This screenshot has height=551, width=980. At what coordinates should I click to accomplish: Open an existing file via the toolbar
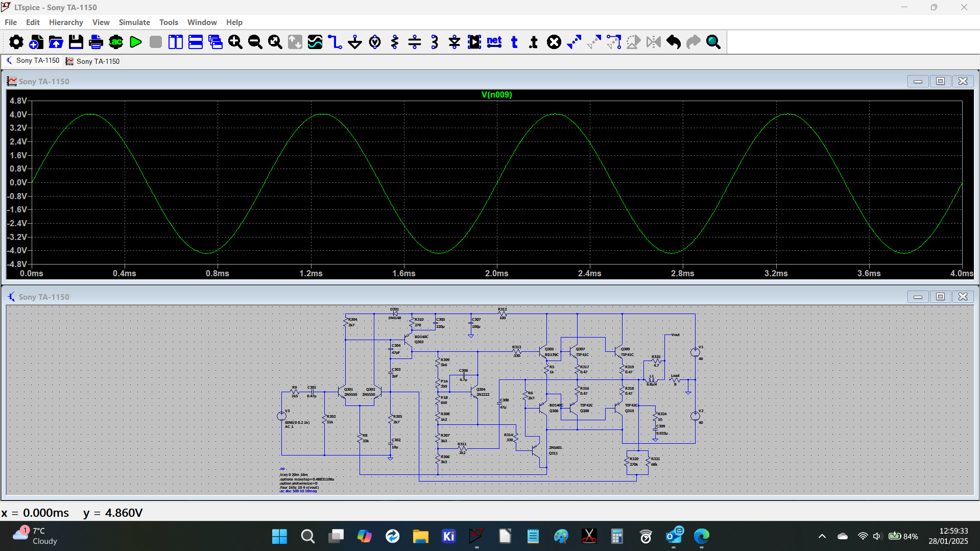click(56, 42)
